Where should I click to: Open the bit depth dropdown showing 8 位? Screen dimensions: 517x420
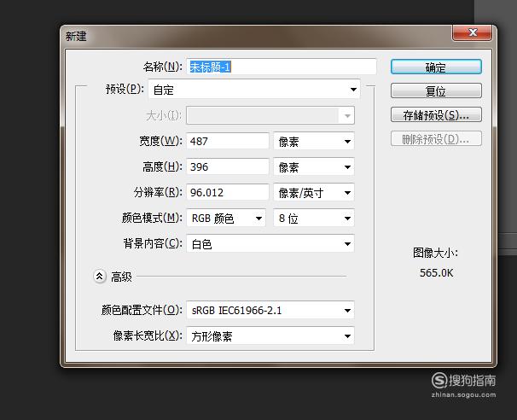click(314, 218)
